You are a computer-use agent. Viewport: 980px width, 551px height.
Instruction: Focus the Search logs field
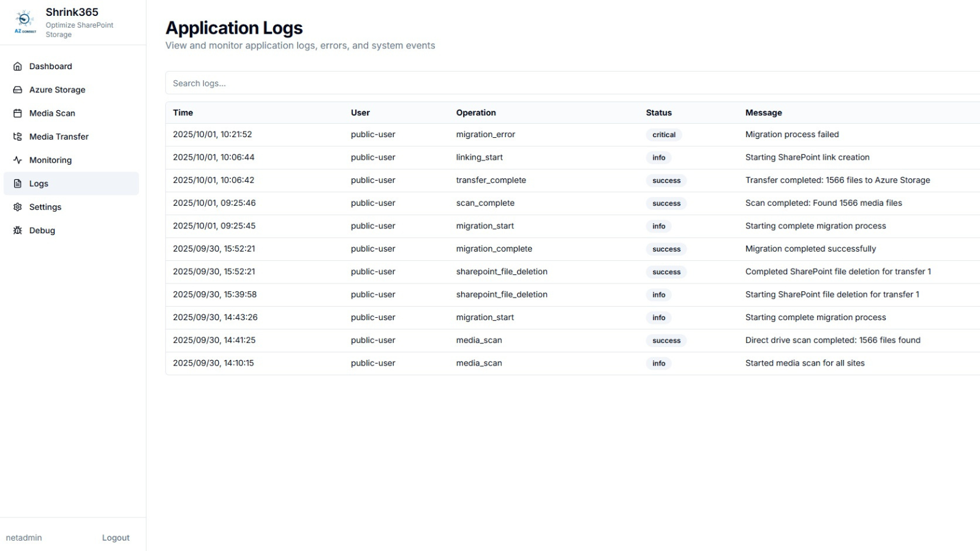click(x=573, y=83)
